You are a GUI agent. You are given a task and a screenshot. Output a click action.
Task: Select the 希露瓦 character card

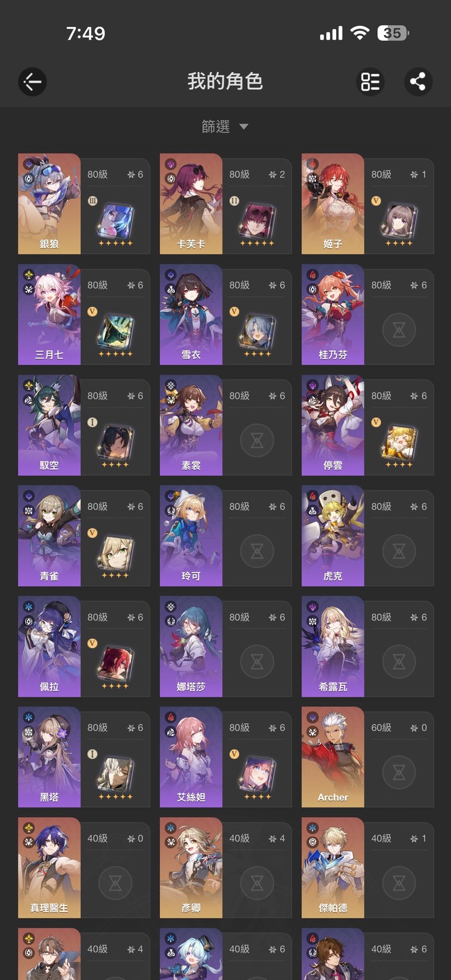click(367, 646)
